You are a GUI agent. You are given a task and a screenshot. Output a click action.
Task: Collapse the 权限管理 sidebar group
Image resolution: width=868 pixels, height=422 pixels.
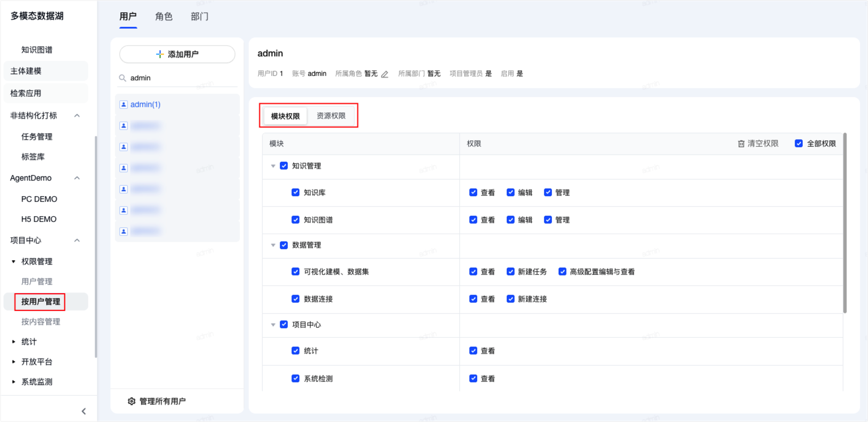click(x=14, y=261)
